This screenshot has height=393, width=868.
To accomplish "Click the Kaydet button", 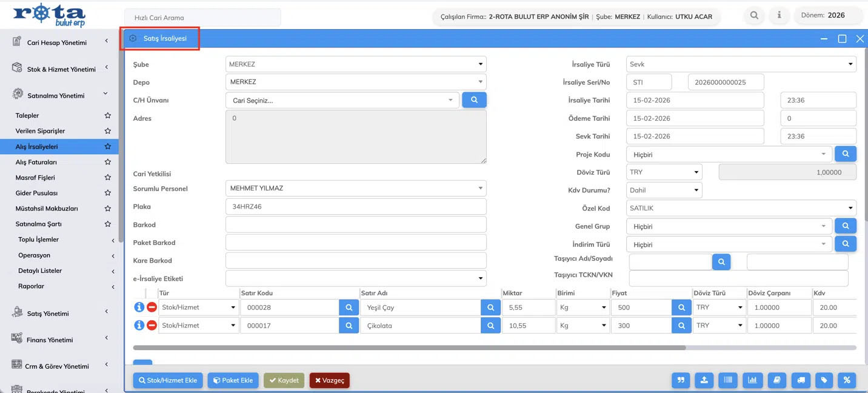I will pyautogui.click(x=284, y=380).
